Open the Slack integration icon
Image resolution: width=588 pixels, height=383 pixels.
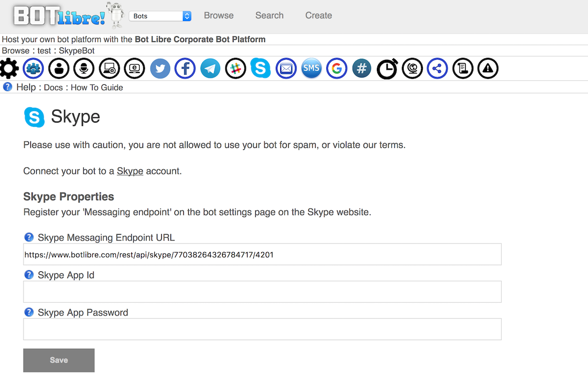236,69
